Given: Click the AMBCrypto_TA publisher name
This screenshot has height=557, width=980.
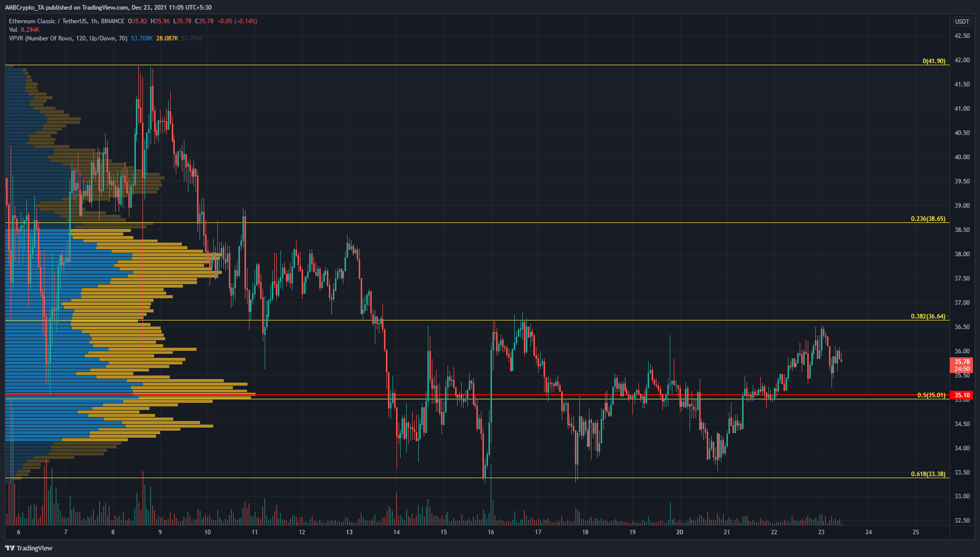Looking at the screenshot, I should click(x=25, y=7).
